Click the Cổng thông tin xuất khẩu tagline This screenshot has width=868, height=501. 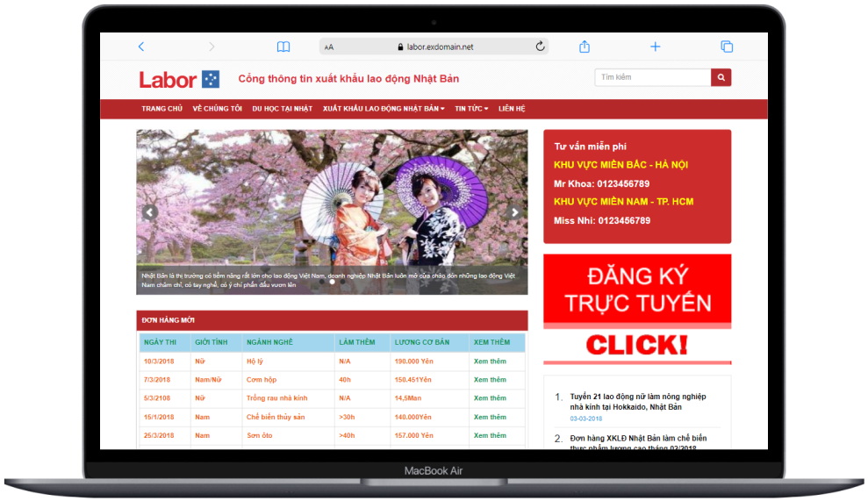click(348, 79)
